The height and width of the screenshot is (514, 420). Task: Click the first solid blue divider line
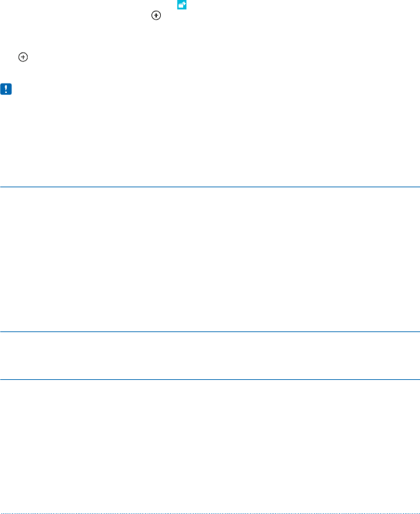coord(210,187)
